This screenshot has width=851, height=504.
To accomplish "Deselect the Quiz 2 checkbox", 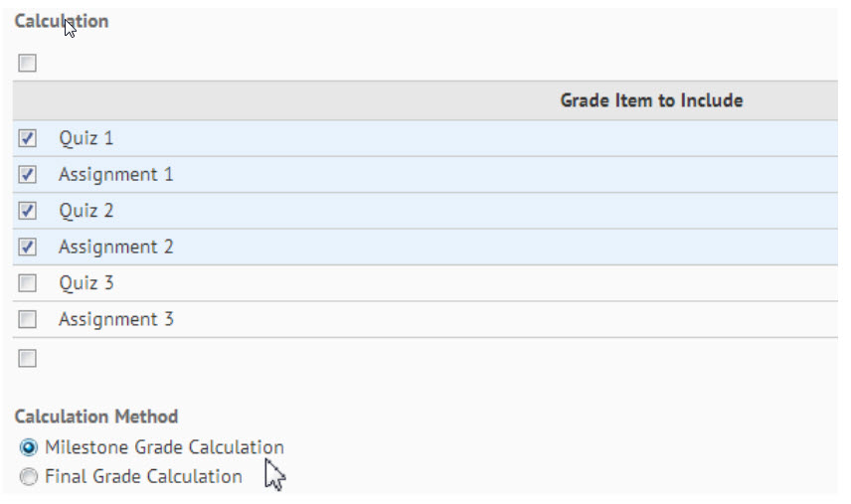I will [x=28, y=211].
